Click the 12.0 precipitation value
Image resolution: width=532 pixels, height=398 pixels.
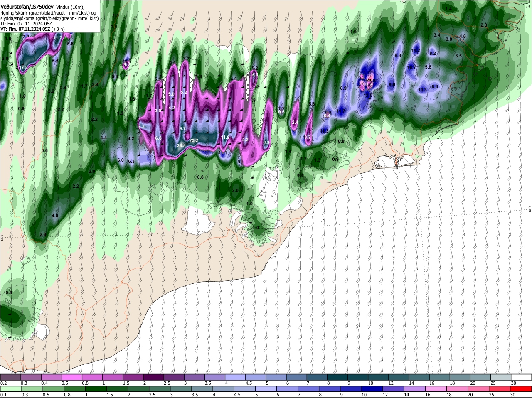click(368, 96)
